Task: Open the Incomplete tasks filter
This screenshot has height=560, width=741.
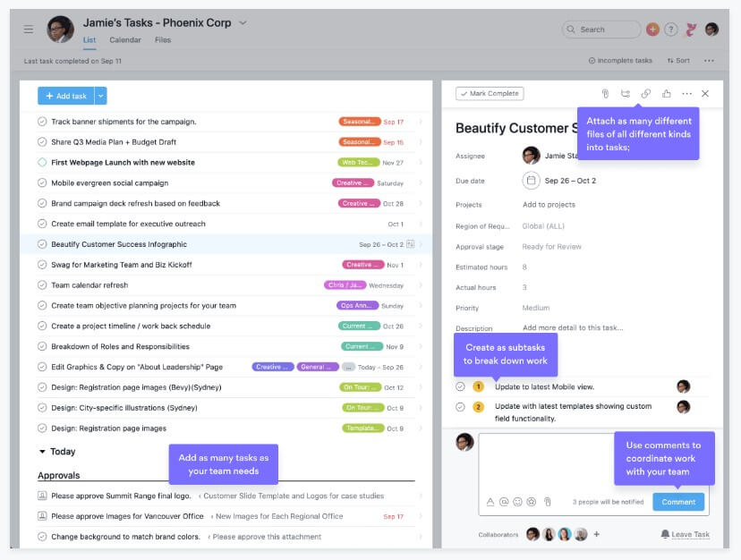Action: pyautogui.click(x=620, y=61)
